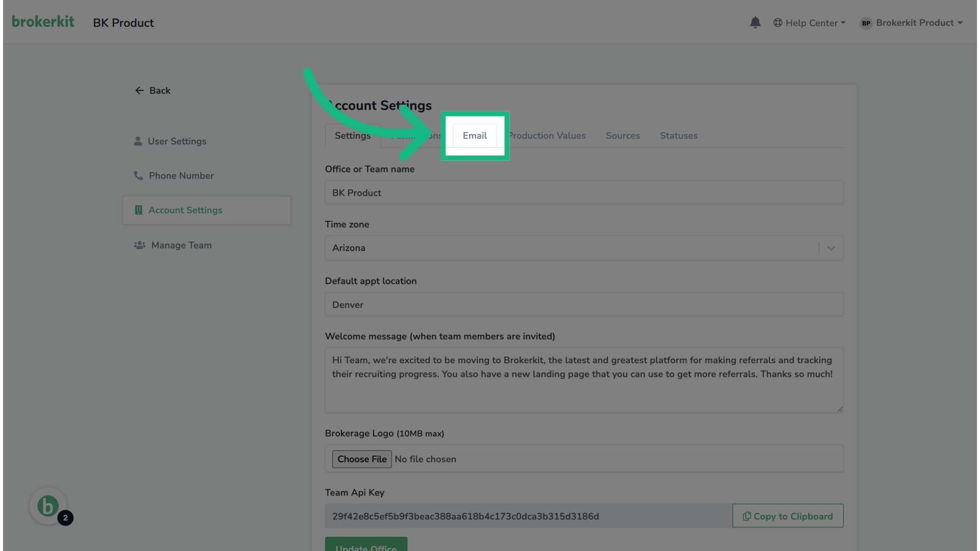Click the Default appt location field

584,305
